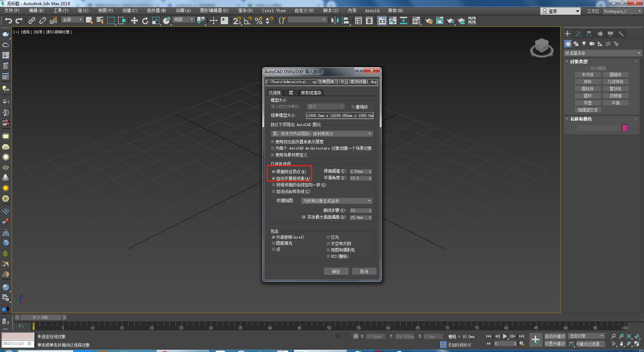
Task: Open the 登录 sign-in dropdown
Action: [560, 11]
